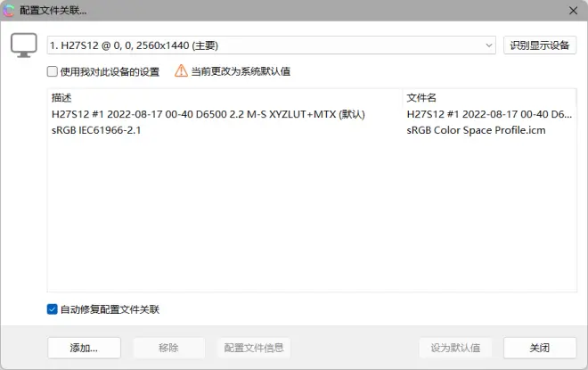The width and height of the screenshot is (588, 370).
Task: Uncheck 自动修复配置文件关联 checkbox
Action: [x=53, y=309]
